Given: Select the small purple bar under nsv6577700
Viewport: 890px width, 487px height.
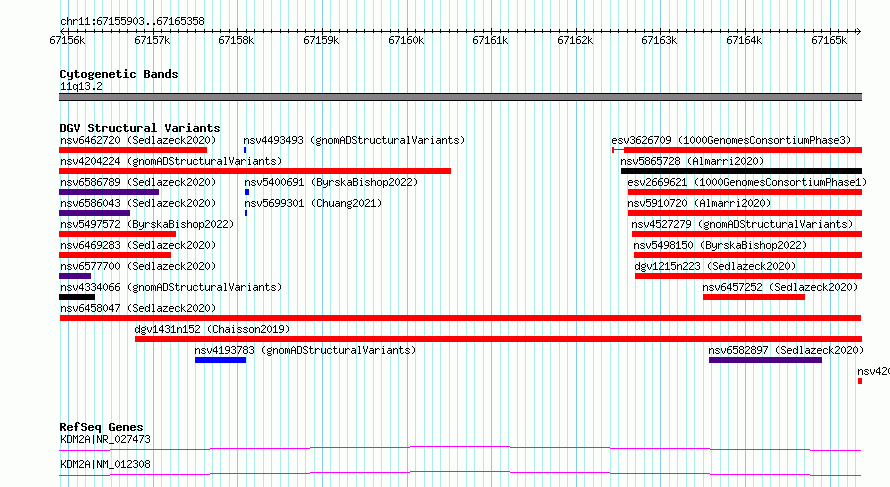Looking at the screenshot, I should coord(75,276).
